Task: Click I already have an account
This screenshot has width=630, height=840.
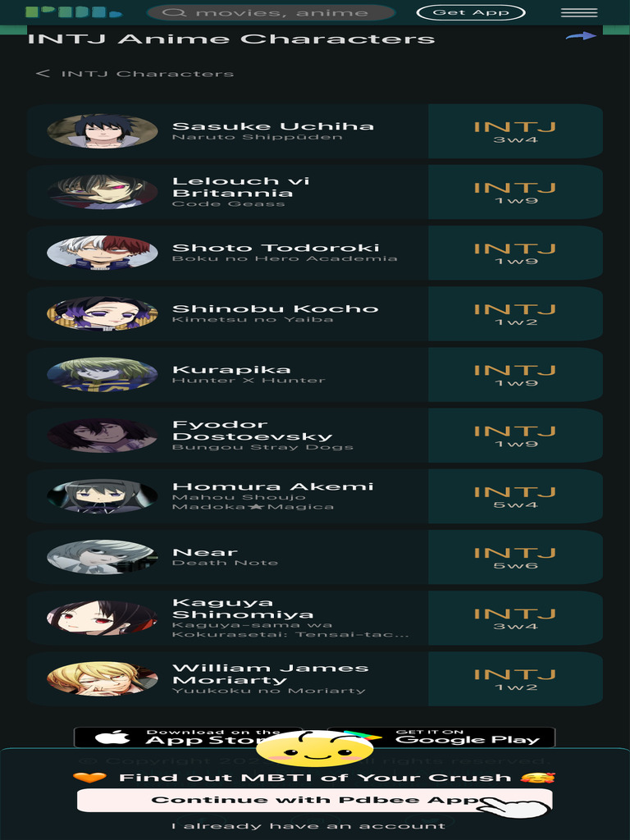Action: tap(308, 826)
